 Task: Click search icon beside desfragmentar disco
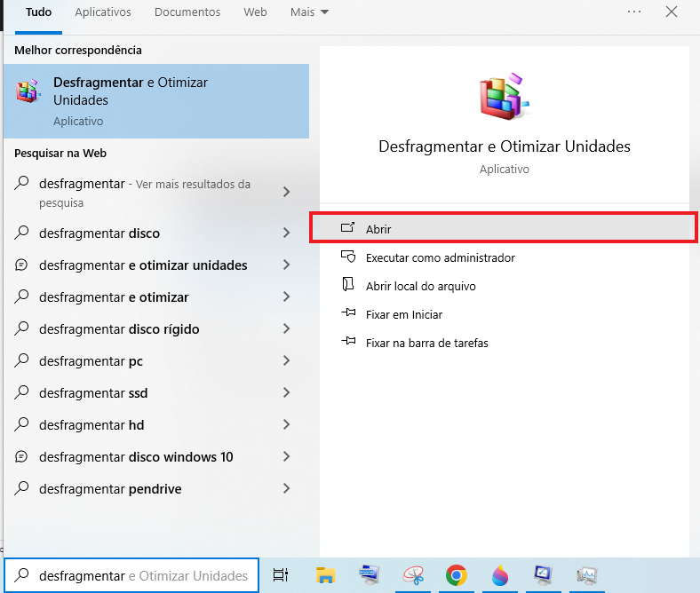coord(21,233)
